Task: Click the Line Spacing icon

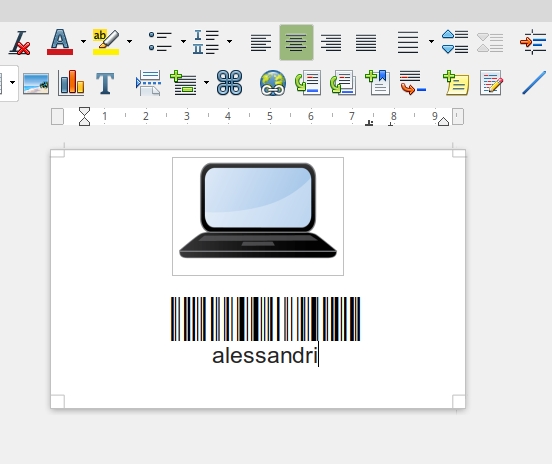Action: pos(408,42)
